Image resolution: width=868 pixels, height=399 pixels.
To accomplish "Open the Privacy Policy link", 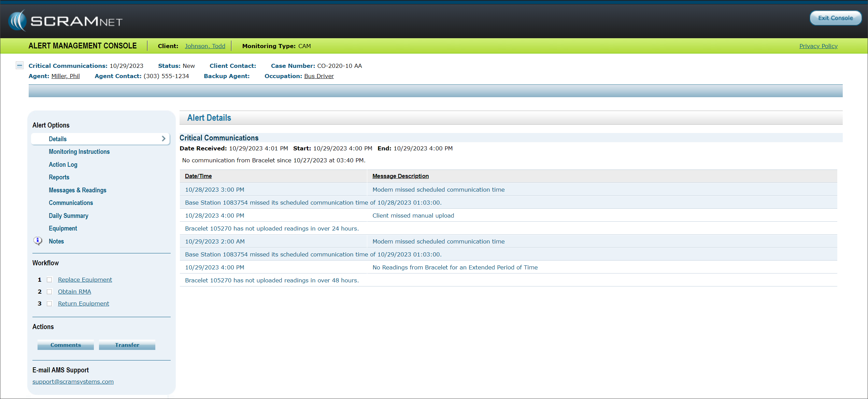I will point(818,46).
